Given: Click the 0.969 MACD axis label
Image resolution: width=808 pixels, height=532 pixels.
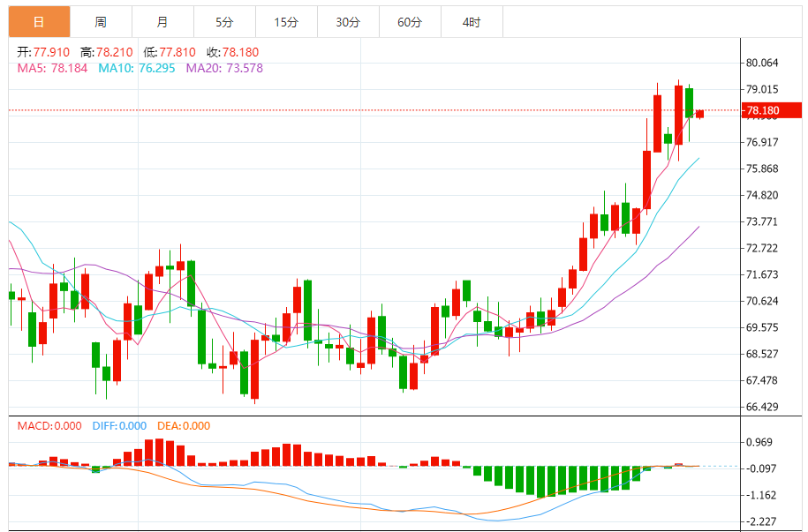Looking at the screenshot, I should point(759,442).
